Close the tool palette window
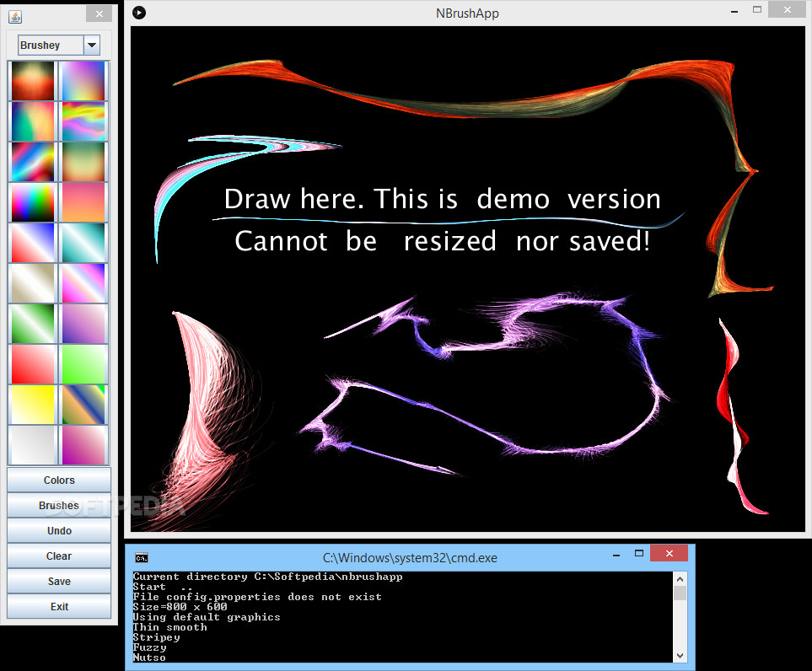This screenshot has width=812, height=671. coord(99,13)
